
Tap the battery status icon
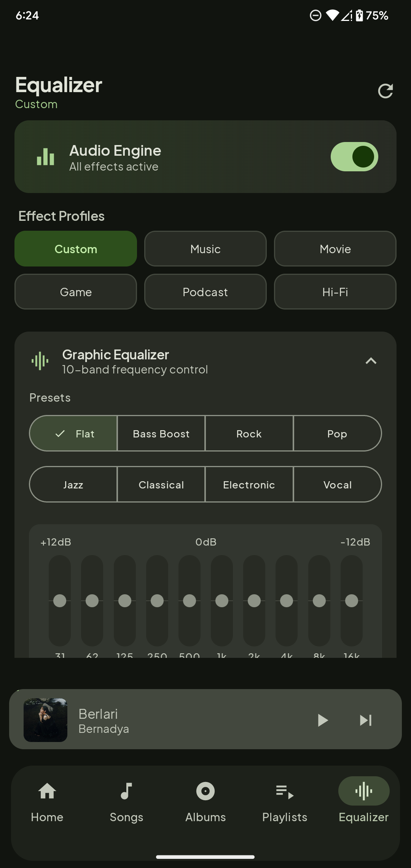tap(359, 16)
